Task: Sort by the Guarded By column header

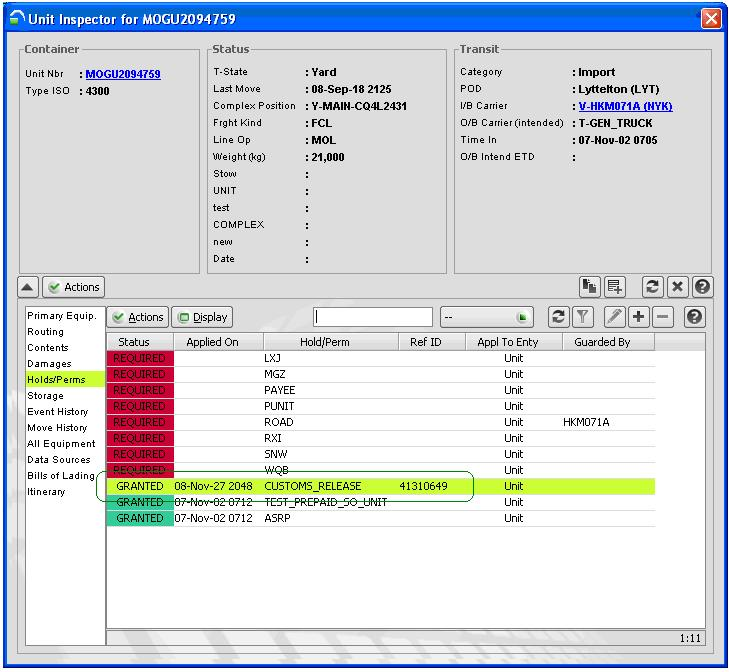Action: (609, 342)
